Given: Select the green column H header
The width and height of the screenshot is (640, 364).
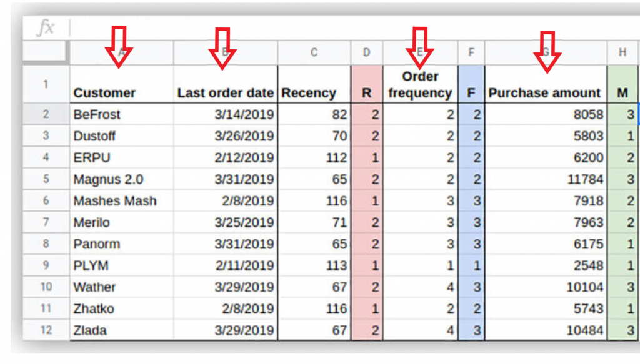Looking at the screenshot, I should (622, 53).
